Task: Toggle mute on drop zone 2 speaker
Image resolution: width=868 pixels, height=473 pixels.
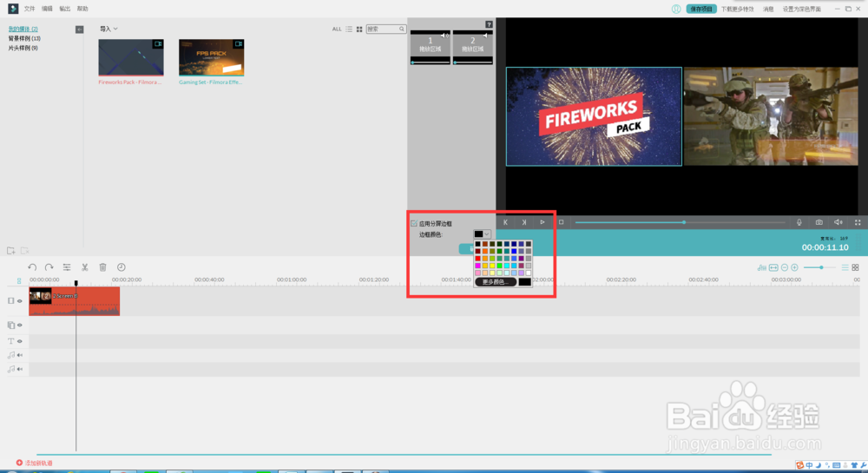Action: click(x=485, y=36)
